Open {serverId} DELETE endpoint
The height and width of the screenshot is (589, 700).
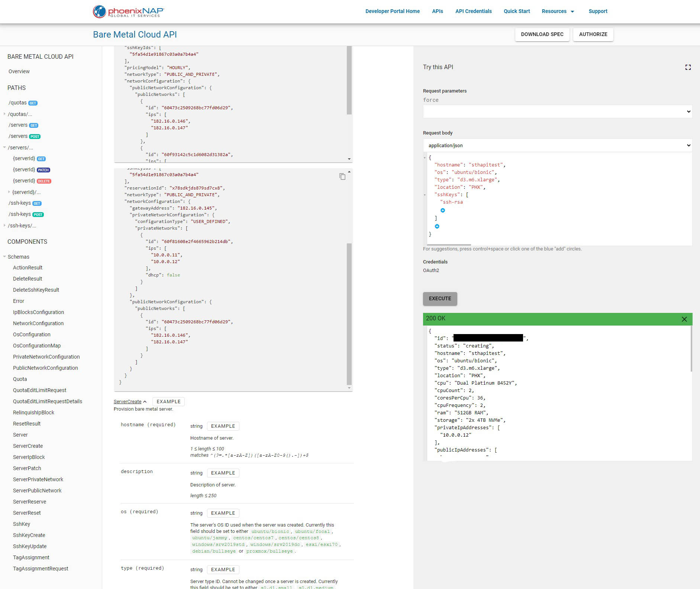[32, 181]
